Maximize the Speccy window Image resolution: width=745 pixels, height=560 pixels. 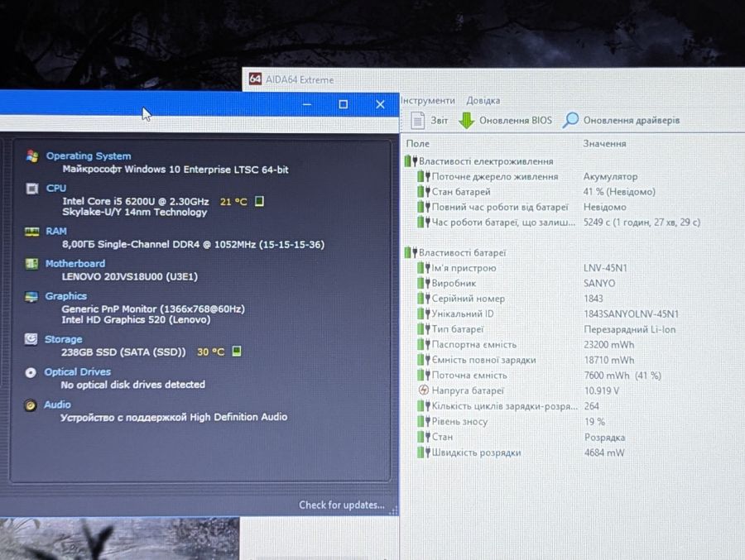(343, 104)
